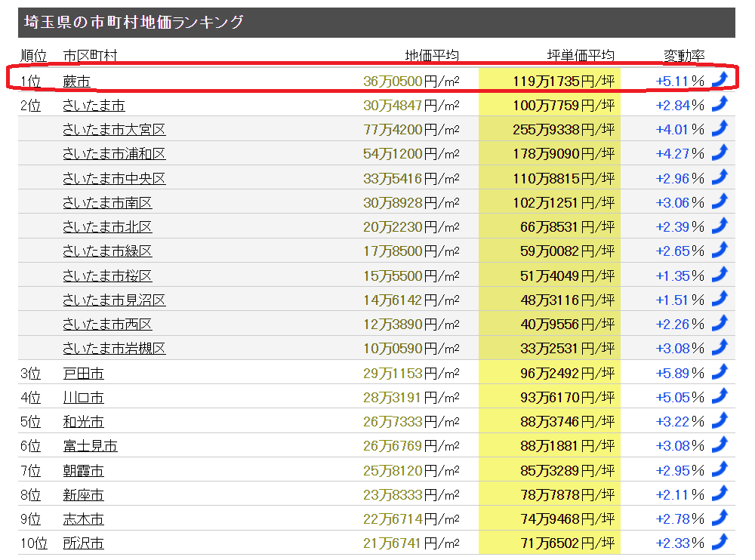
Task: Click the 変動率 column header
Action: pyautogui.click(x=684, y=56)
